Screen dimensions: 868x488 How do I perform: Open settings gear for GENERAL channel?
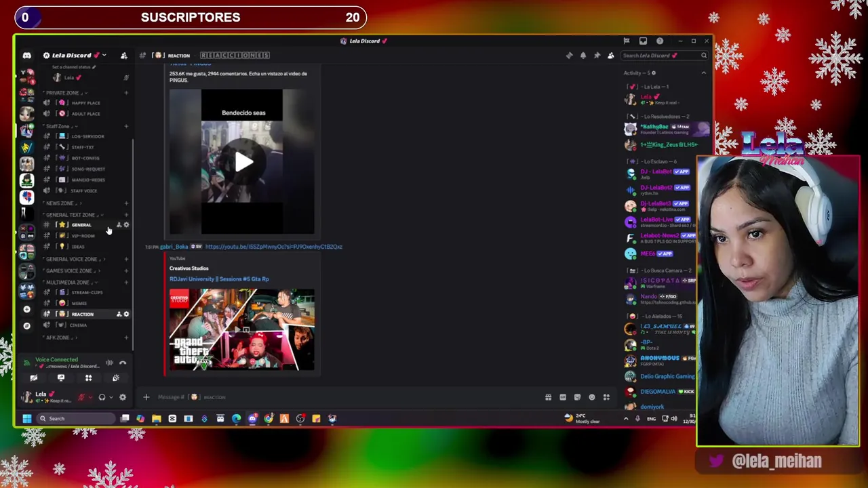(x=126, y=225)
